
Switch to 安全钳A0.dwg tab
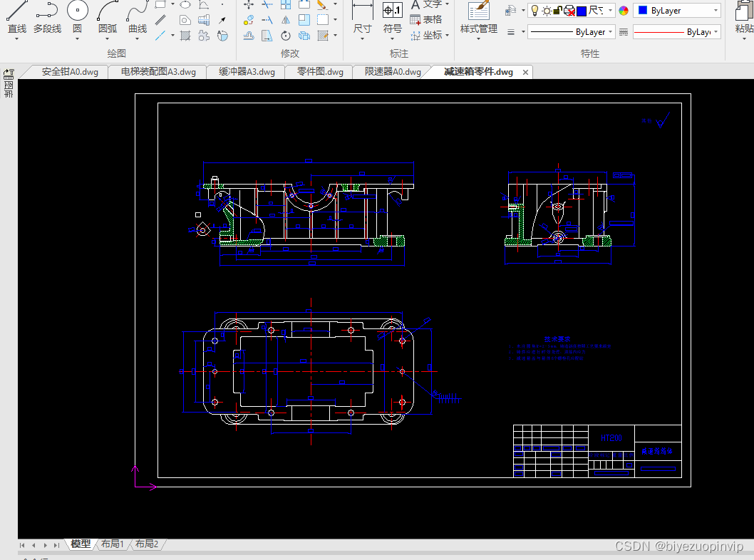tap(70, 72)
